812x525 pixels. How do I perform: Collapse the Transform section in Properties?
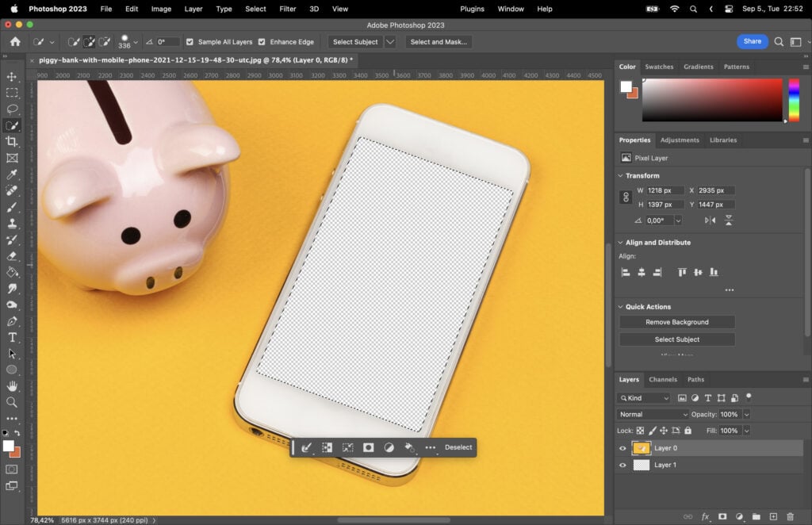621,175
